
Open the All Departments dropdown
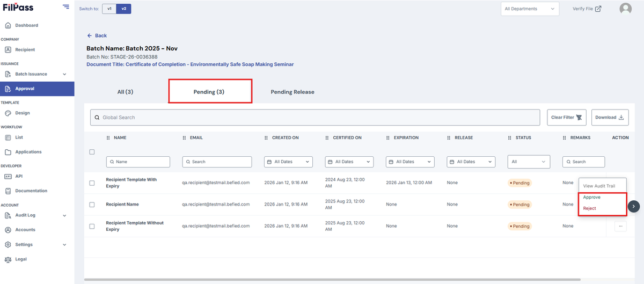pyautogui.click(x=530, y=9)
